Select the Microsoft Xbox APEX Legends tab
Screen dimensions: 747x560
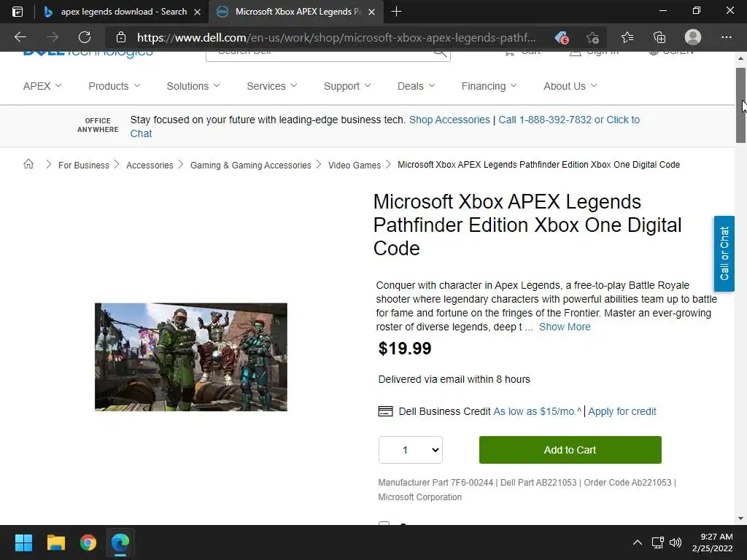pos(295,12)
